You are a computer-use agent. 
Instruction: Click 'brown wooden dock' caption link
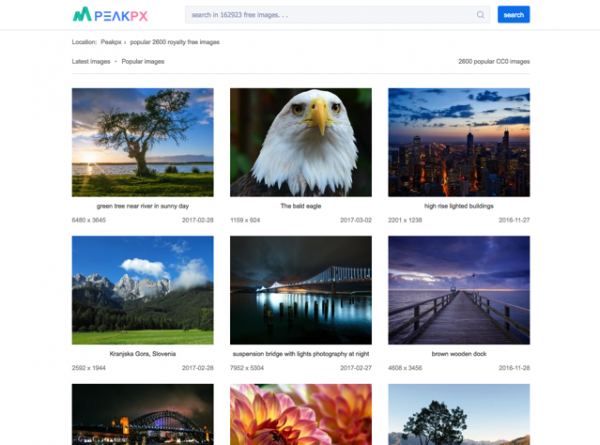459,354
